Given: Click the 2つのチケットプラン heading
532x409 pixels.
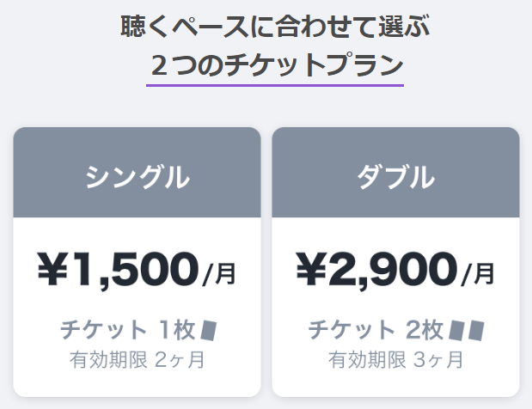Looking at the screenshot, I should pyautogui.click(x=277, y=65).
